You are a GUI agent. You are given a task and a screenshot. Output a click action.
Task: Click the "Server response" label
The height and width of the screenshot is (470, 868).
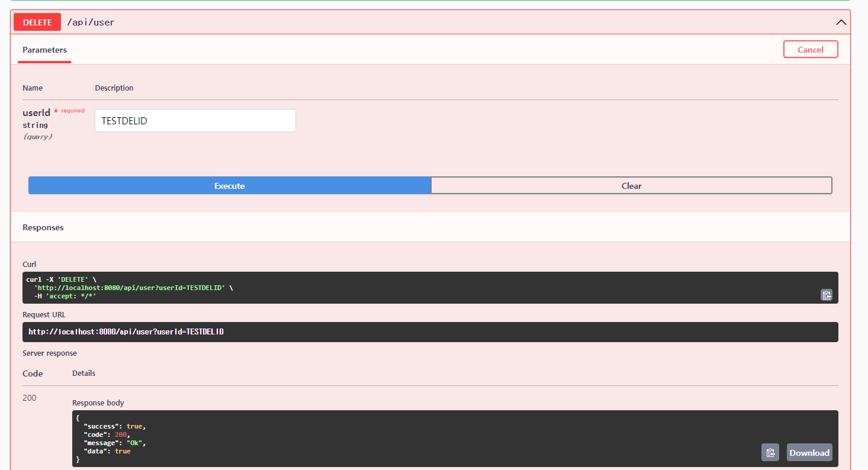pos(50,353)
